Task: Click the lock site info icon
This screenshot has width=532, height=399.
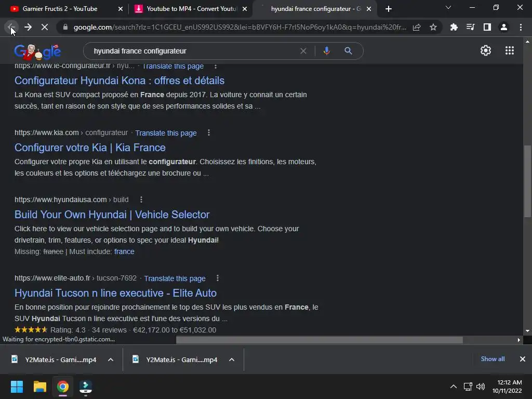Action: pos(65,27)
